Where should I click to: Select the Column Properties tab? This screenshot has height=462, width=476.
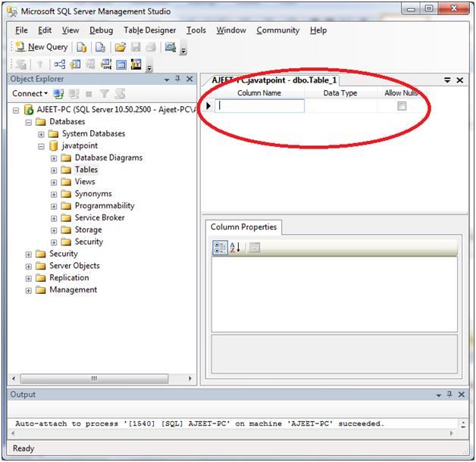(243, 227)
